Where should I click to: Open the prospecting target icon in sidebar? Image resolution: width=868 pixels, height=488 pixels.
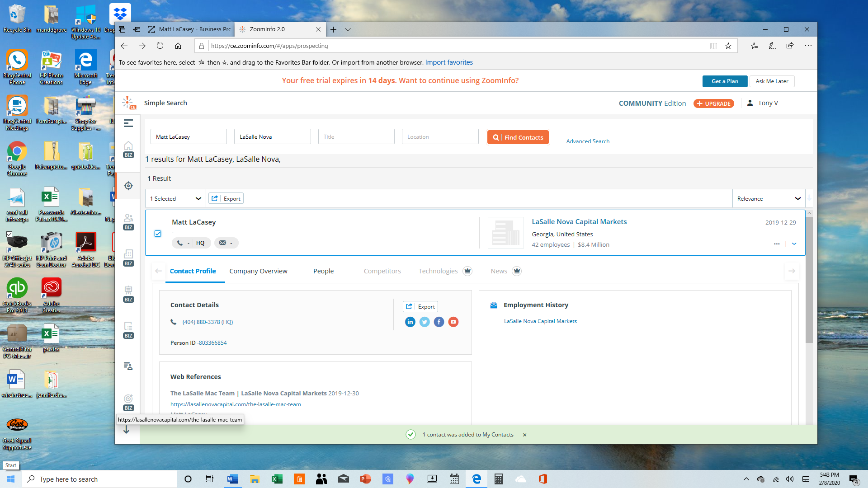pyautogui.click(x=128, y=186)
